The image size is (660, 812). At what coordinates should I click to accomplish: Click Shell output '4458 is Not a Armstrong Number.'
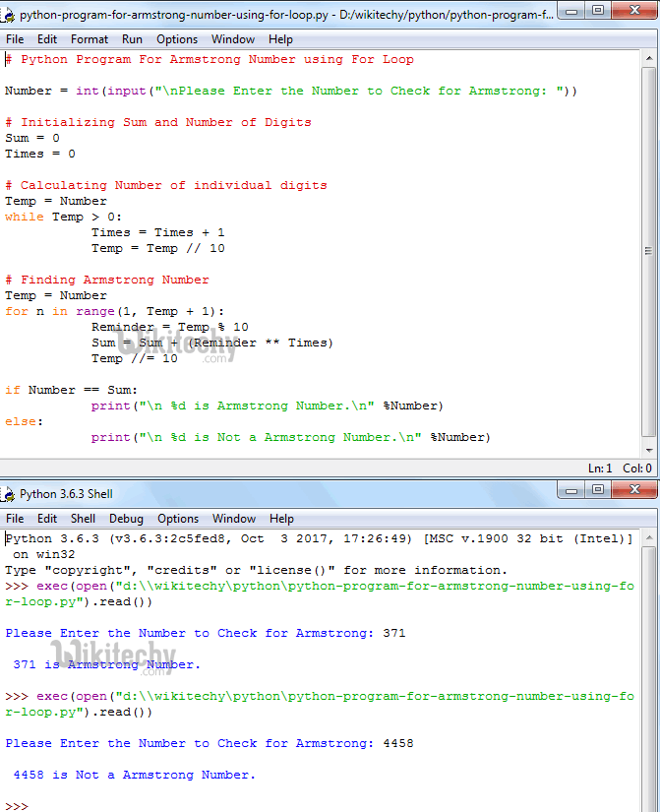(x=134, y=775)
